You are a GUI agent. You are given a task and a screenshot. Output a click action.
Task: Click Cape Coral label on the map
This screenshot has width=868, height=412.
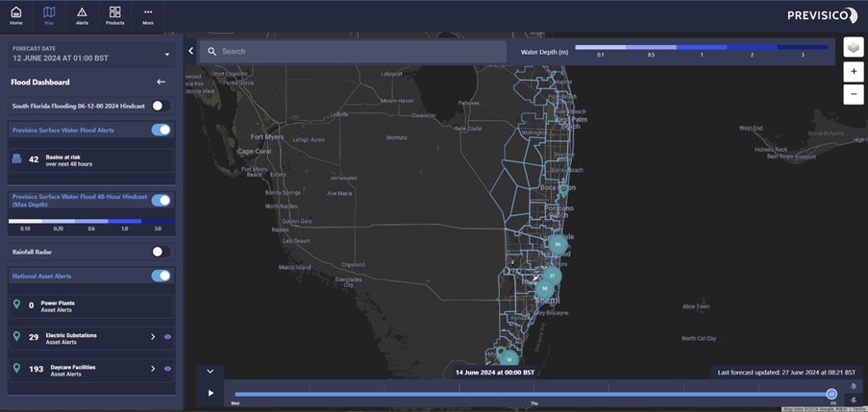254,151
